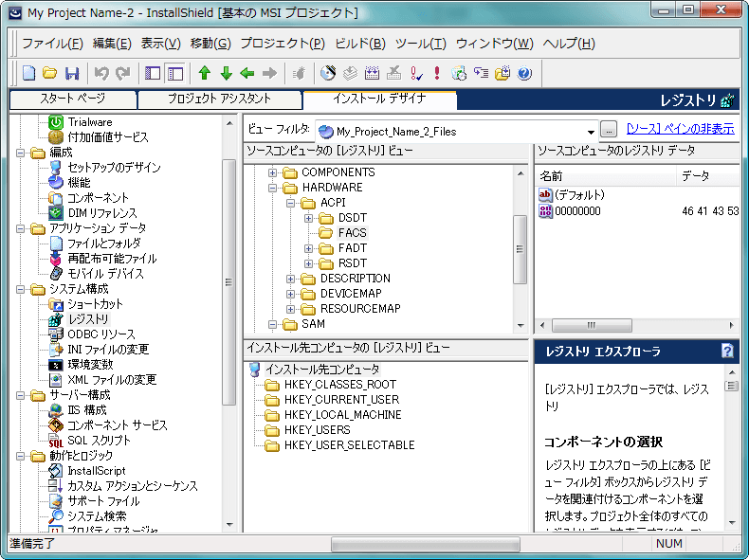749x560 pixels.
Task: Open 再配布可能ファイル view
Action: (112, 259)
